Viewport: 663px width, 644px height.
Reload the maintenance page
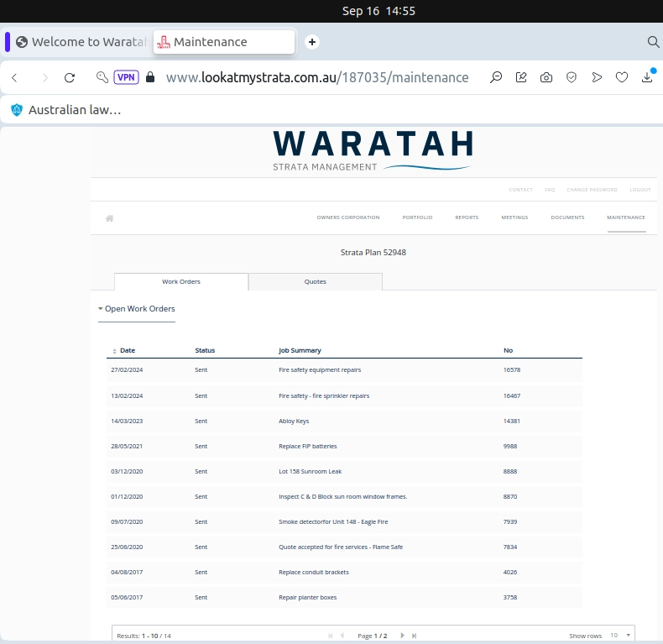[70, 77]
